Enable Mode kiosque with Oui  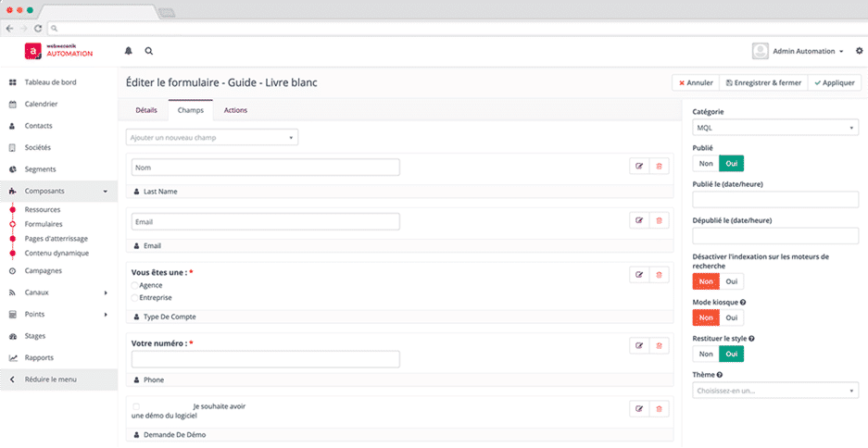coord(731,317)
